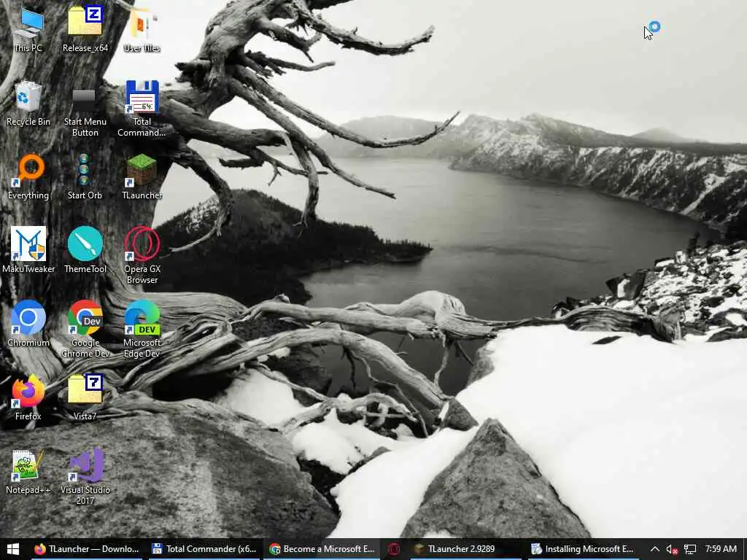Open the 7:59 AM clock in taskbar

tap(721, 549)
